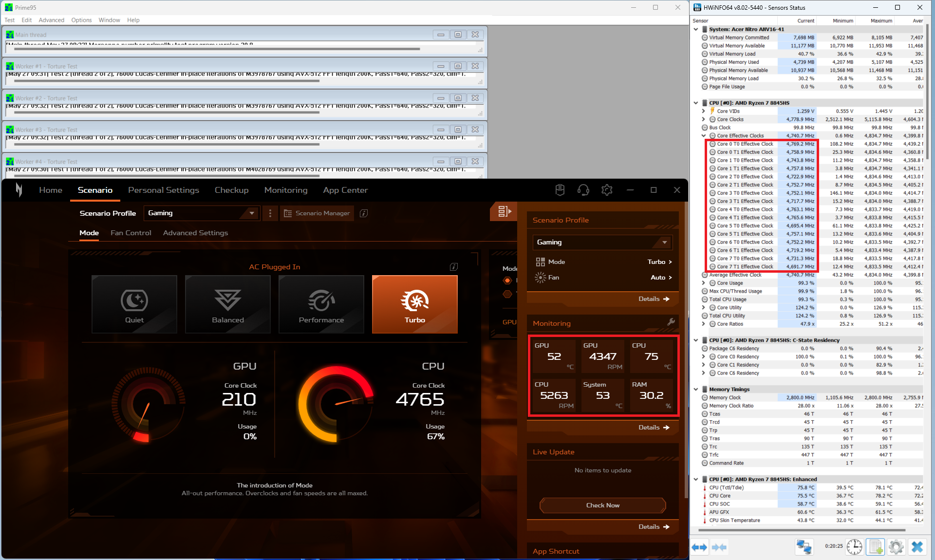
Task: Click HWiNFO vertical scrollbar thumb
Action: (x=928, y=91)
